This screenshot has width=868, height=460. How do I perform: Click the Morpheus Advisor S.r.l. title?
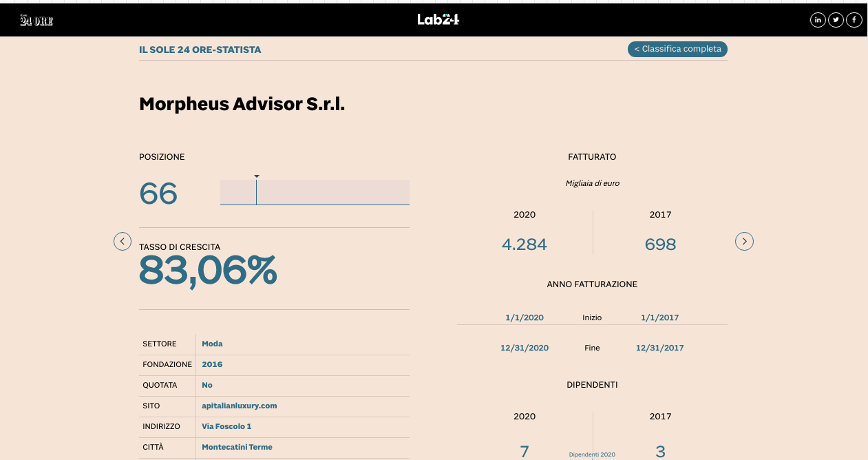point(242,104)
